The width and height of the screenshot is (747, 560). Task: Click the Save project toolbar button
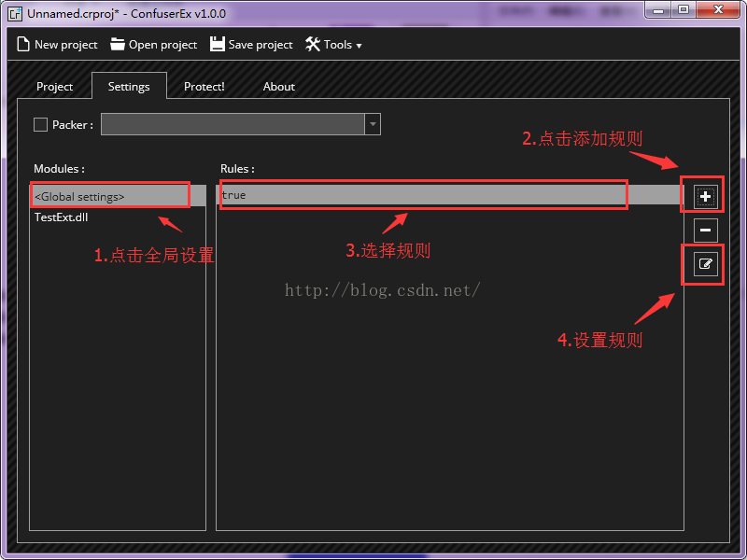click(251, 45)
